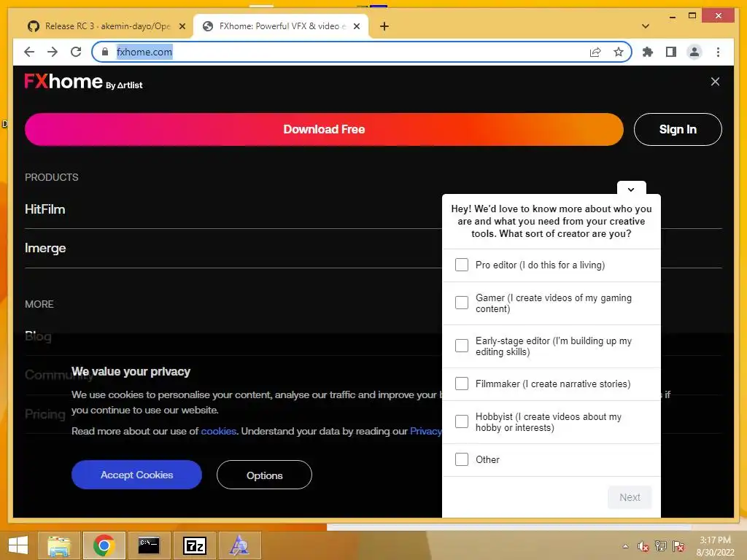Open the Windows Start button
Image resolution: width=747 pixels, height=560 pixels.
(x=18, y=545)
